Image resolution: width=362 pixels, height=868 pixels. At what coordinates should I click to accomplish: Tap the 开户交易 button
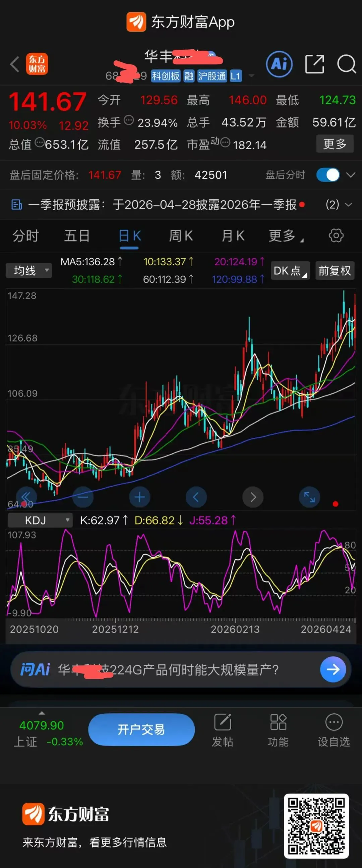tap(141, 729)
